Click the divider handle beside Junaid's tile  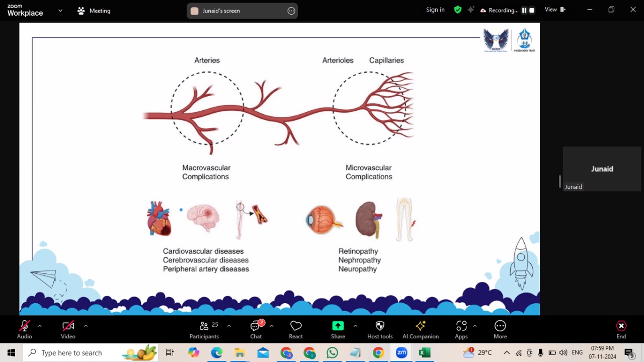coord(560,182)
